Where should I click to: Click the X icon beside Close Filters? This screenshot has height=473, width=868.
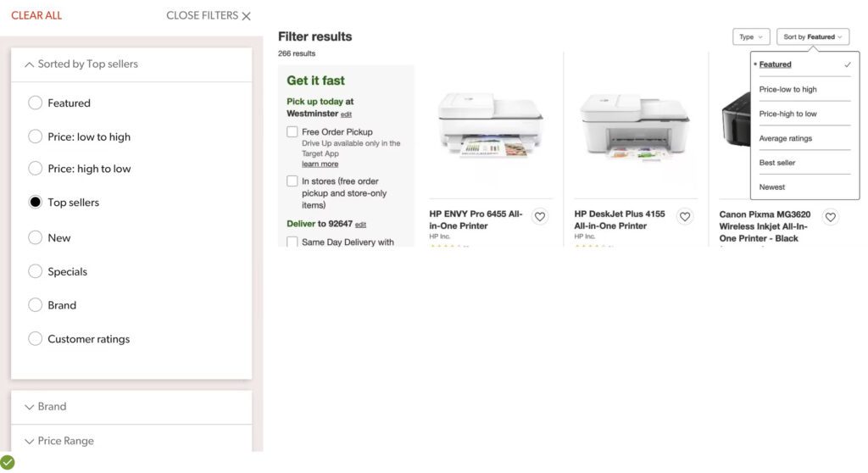point(247,16)
